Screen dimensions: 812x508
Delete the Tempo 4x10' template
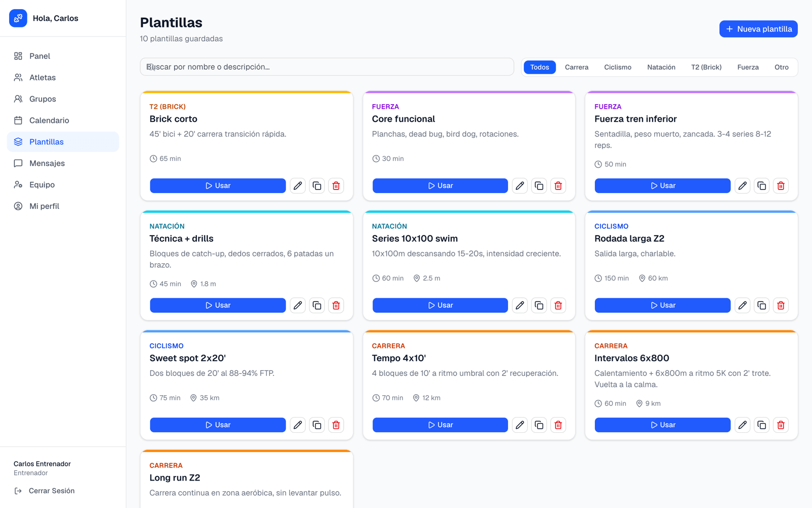tap(558, 425)
